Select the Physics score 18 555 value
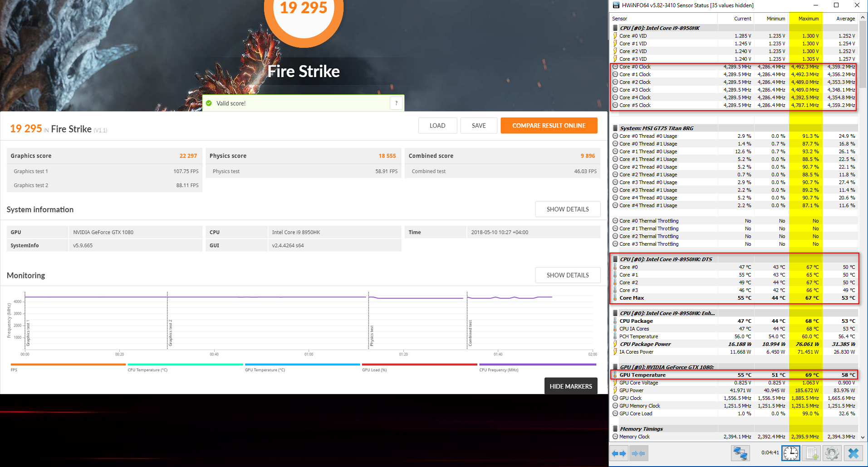This screenshot has width=868, height=467. coord(387,156)
